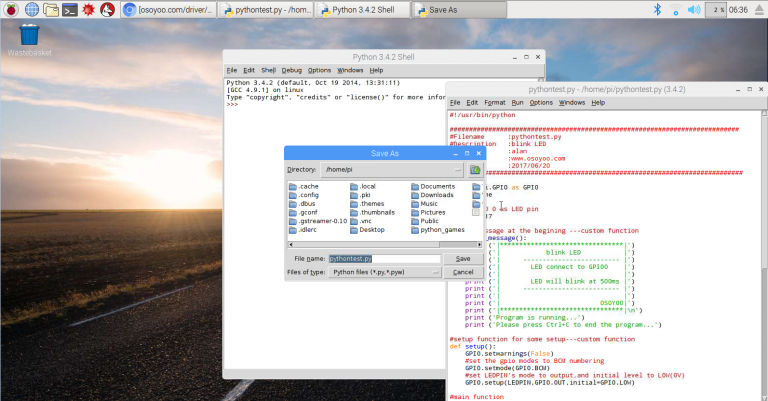Open the Format menu in editor
The image size is (768, 401).
tap(494, 102)
